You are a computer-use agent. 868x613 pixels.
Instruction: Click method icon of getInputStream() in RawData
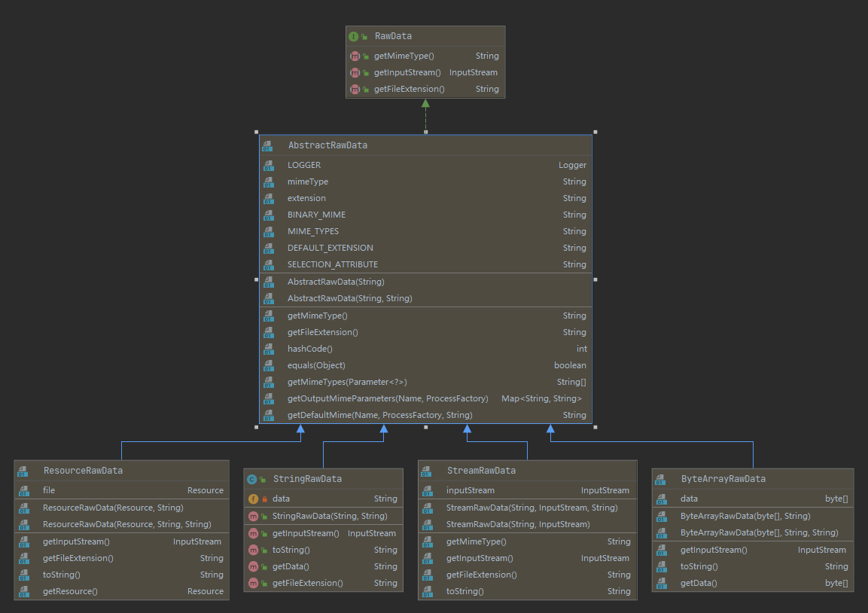(355, 72)
